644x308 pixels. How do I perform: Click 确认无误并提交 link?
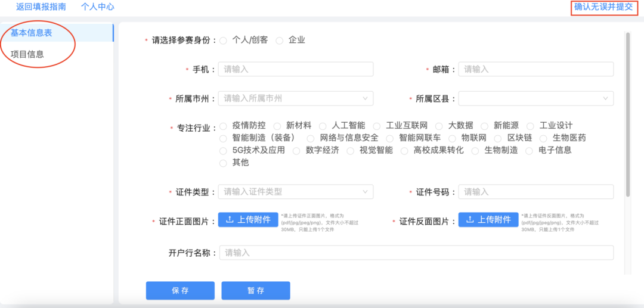603,7
